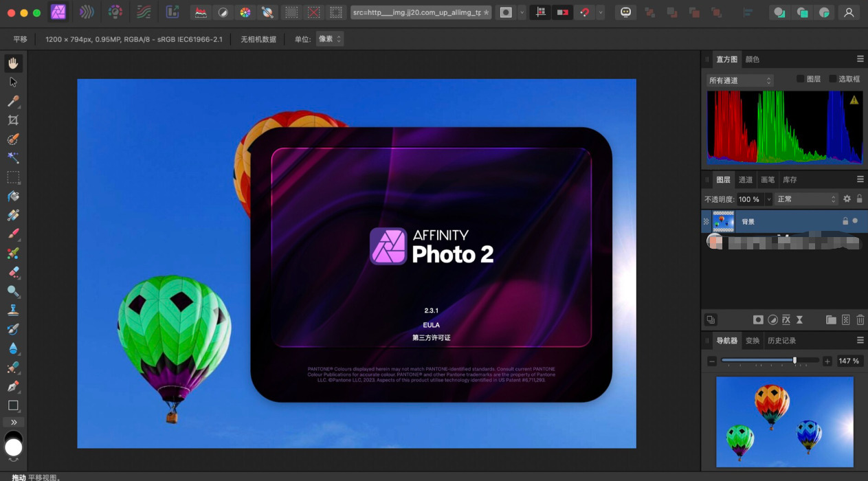
Task: Open the snapping options dropdown arrow
Action: tap(601, 12)
